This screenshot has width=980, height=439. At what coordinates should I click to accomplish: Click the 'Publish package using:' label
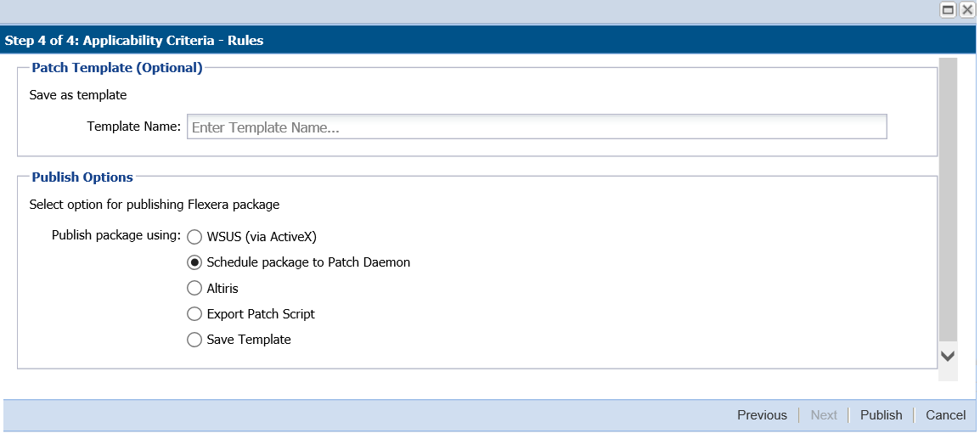click(116, 234)
